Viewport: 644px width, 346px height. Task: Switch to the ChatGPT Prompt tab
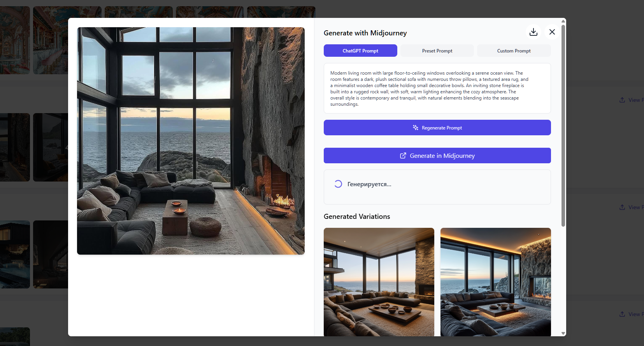[x=360, y=51]
